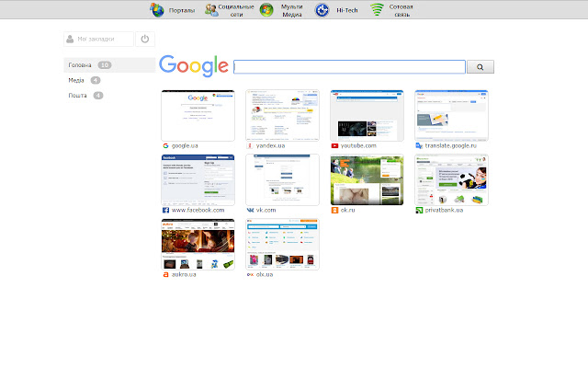588x368 pixels.
Task: Follow the youtube.com link text
Action: (358, 145)
